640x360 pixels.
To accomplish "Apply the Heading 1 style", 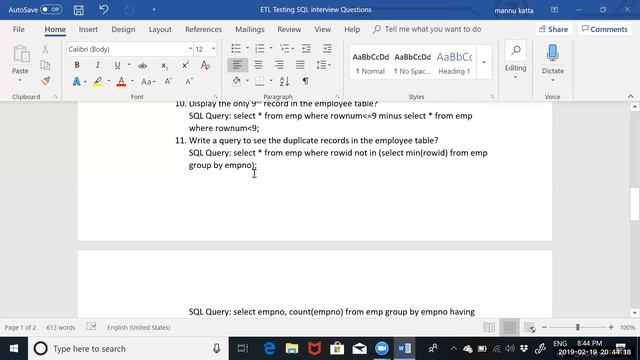I will 454,63.
